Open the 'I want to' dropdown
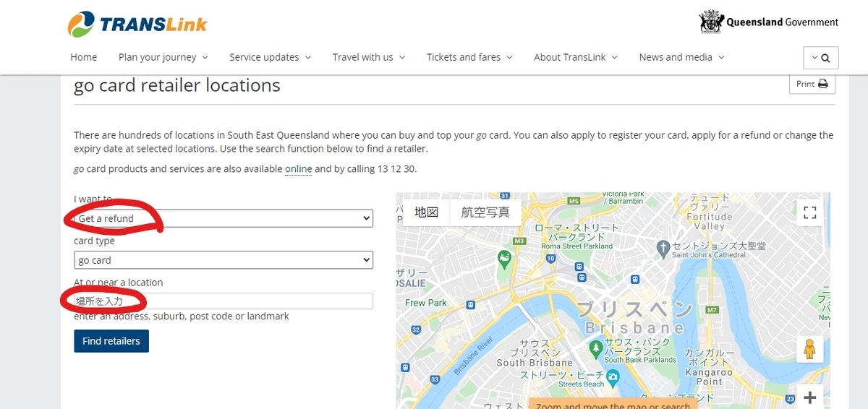This screenshot has width=868, height=409. pyautogui.click(x=224, y=218)
